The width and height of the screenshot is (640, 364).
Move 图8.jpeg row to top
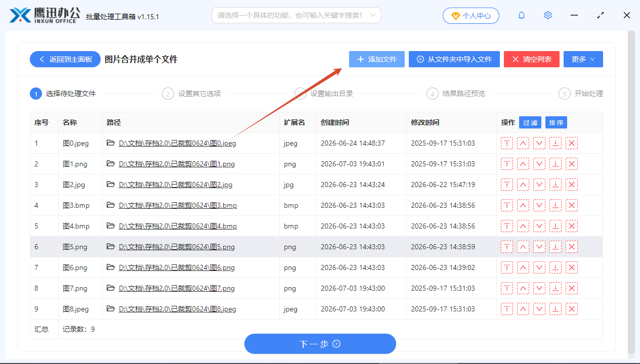tap(507, 309)
